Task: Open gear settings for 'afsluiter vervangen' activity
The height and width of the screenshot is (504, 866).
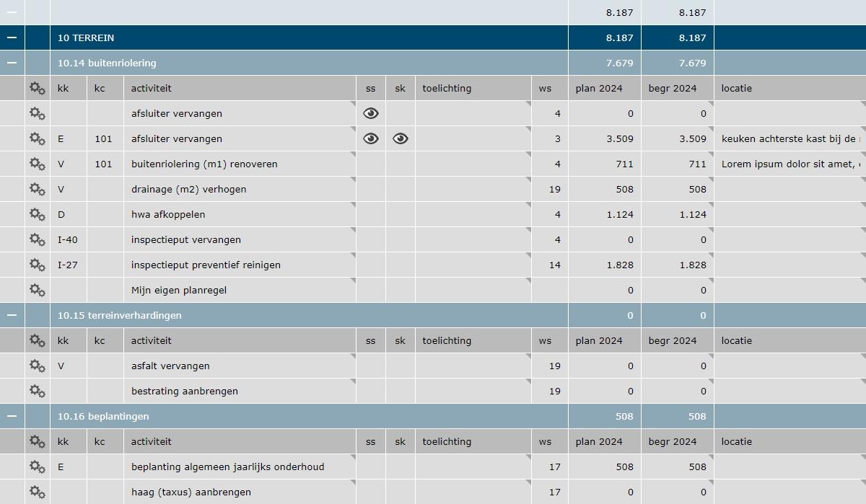Action: 37,113
